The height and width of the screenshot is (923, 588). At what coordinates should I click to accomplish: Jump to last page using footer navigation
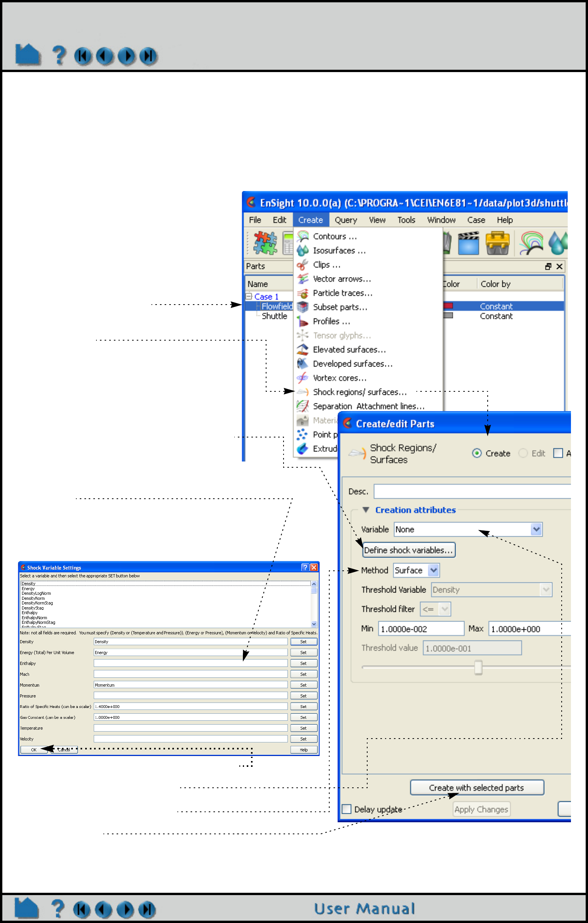point(147,910)
